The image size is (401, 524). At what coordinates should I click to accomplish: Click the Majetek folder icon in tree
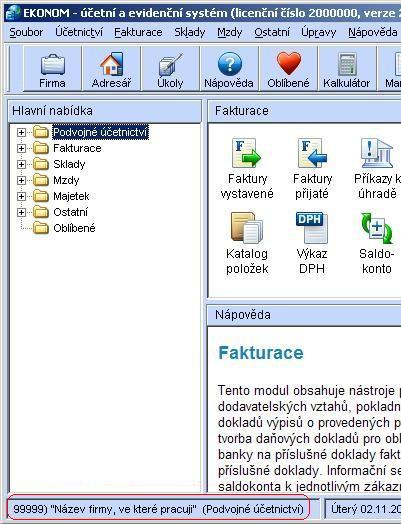point(41,196)
